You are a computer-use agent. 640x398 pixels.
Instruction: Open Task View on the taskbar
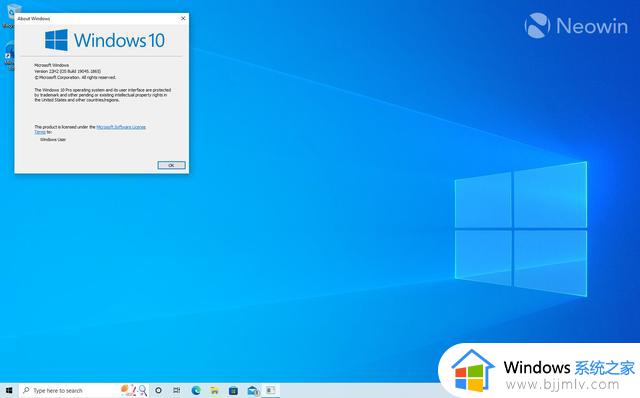177,391
